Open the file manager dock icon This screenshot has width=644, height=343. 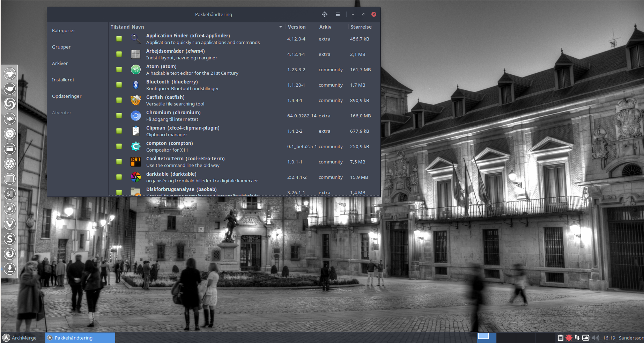10,149
